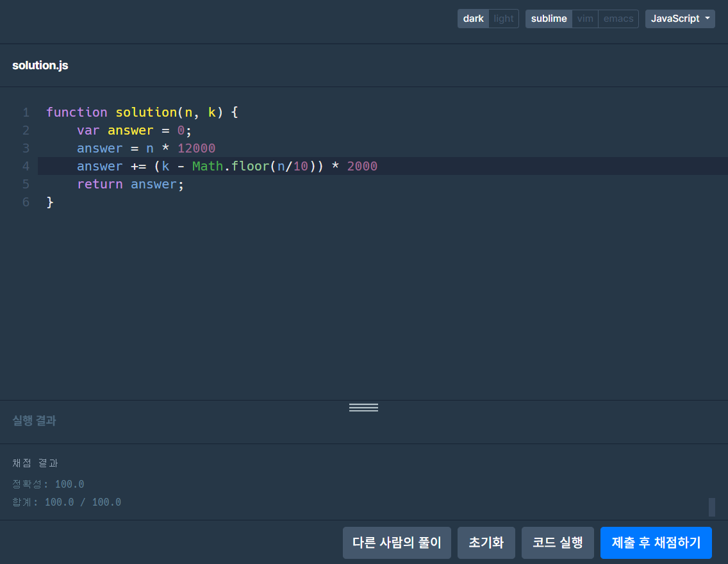Click 'Math' in line 4
Image resolution: width=728 pixels, height=564 pixels.
208,166
